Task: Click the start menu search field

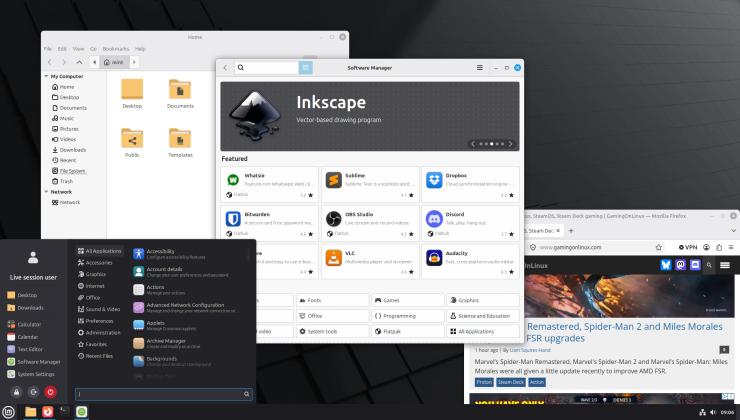Action: [163, 394]
